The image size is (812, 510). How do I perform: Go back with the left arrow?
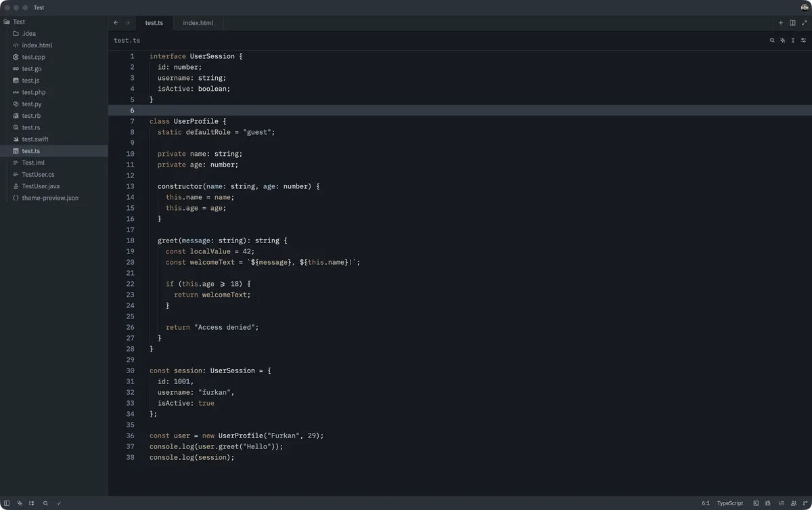[x=116, y=23]
